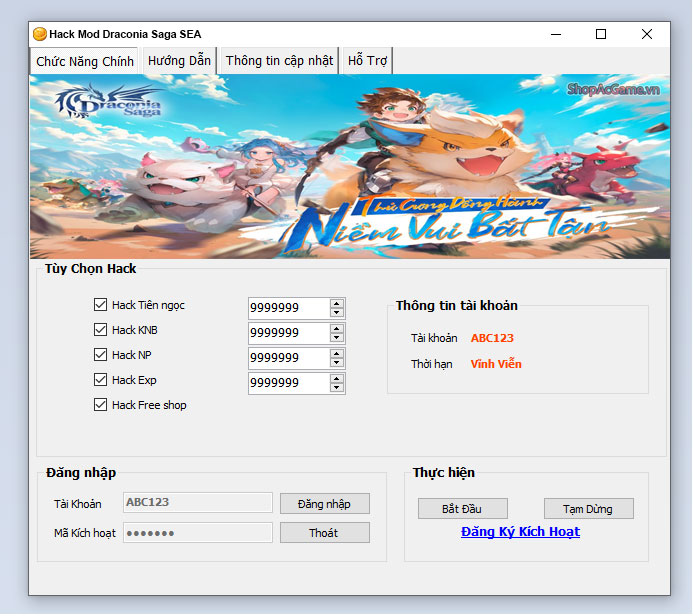Click the Tài Khoản input field
The image size is (693, 616).
[x=198, y=502]
